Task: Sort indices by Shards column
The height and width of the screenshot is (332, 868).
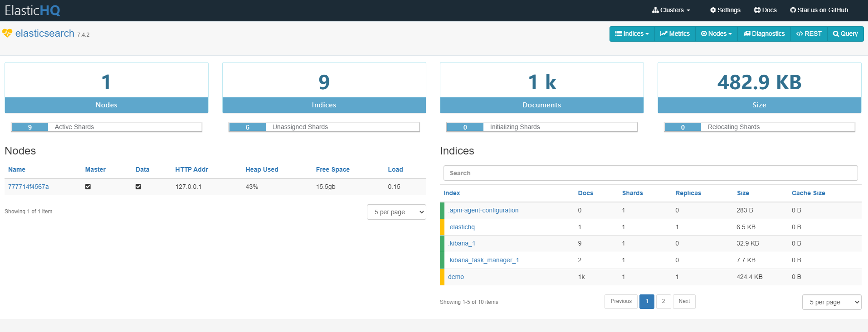Action: (633, 193)
